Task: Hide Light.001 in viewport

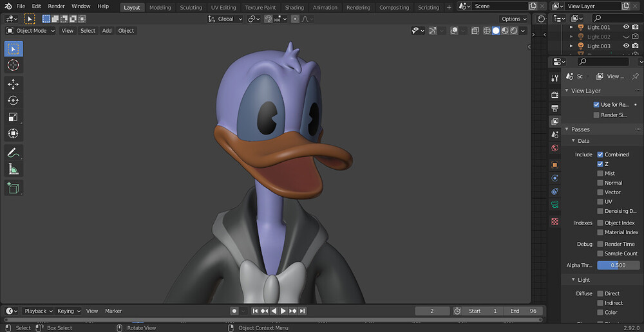Action: (x=627, y=27)
